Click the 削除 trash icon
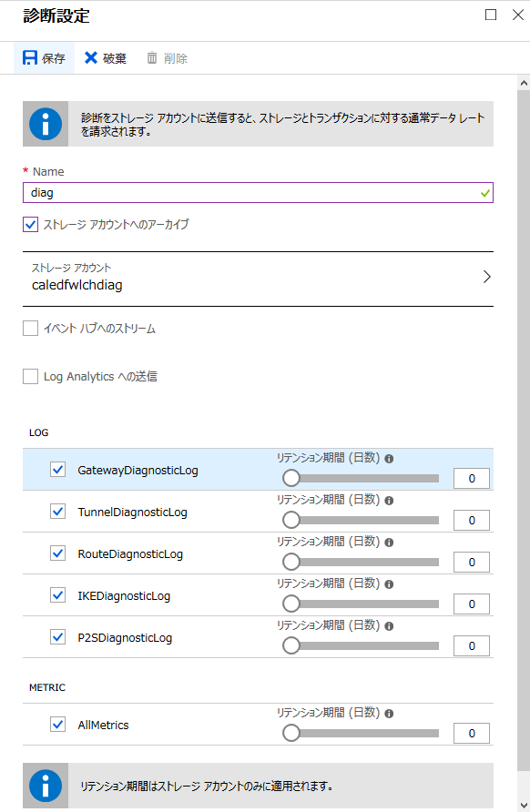The width and height of the screenshot is (530, 812). 152,58
